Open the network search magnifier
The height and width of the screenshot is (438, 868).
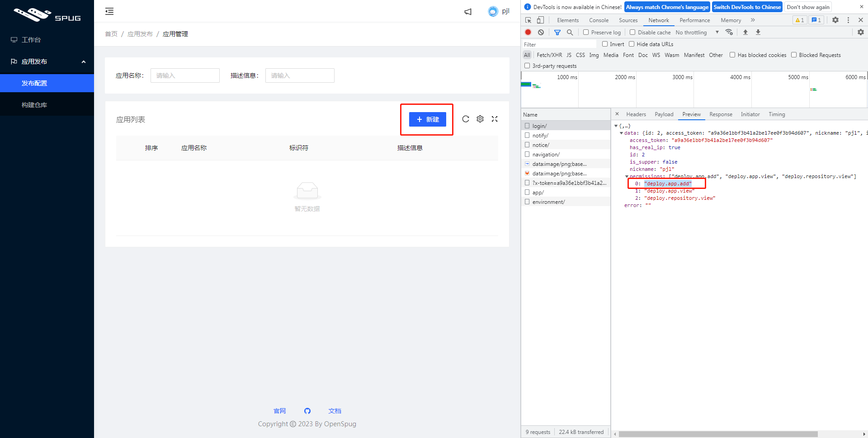570,32
